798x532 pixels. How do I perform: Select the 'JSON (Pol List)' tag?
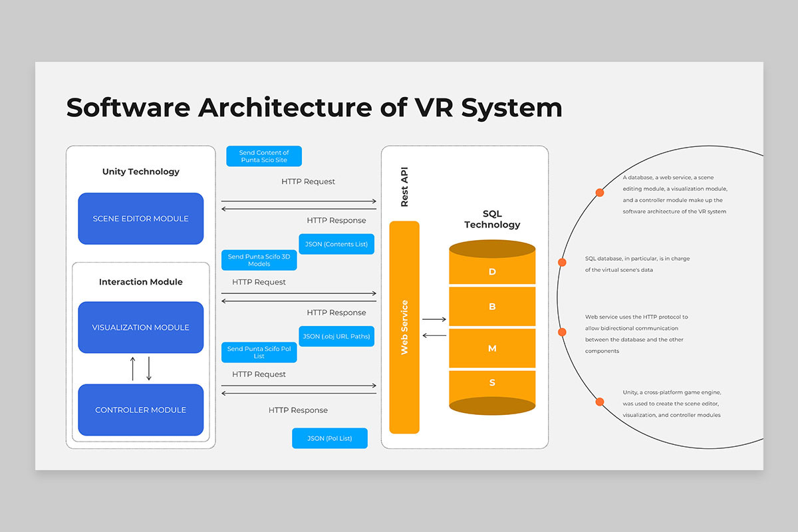330,438
